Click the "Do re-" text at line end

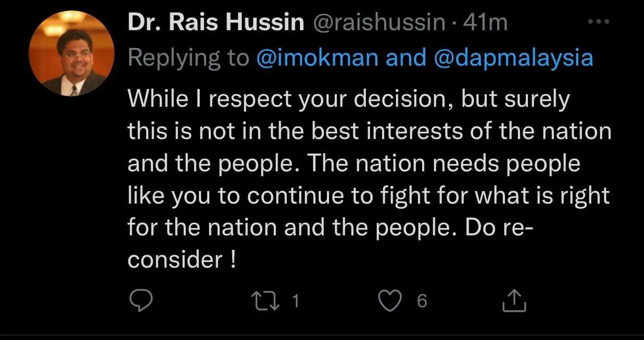(x=498, y=228)
